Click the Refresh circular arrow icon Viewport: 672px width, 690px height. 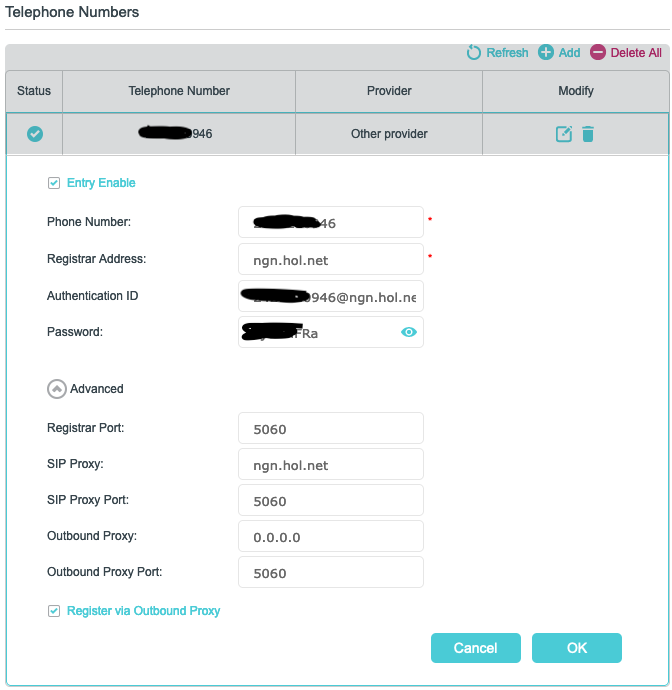click(x=474, y=52)
